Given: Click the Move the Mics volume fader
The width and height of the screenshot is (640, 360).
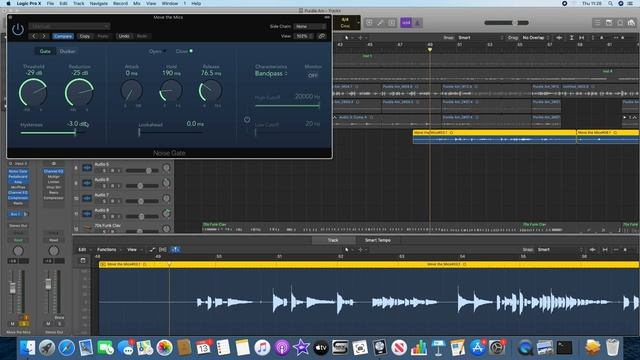Looking at the screenshot, I should (13, 288).
